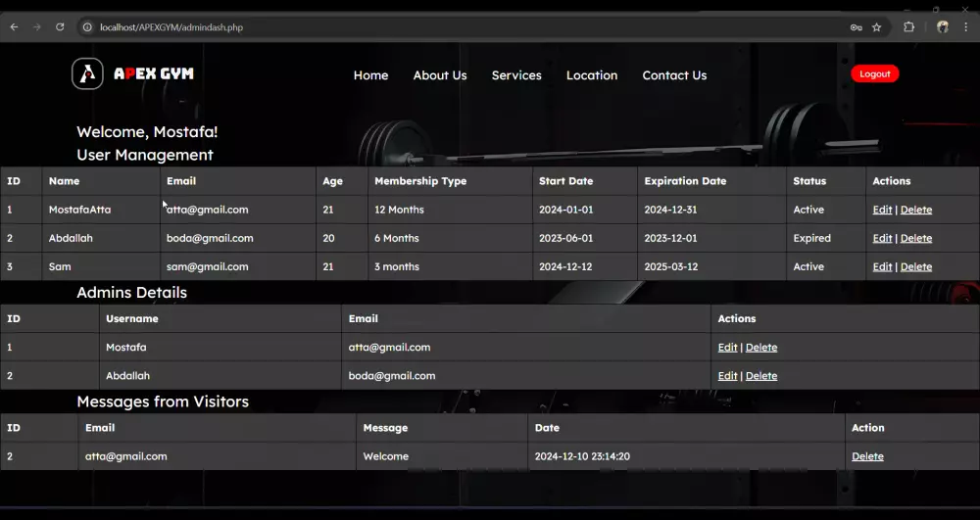This screenshot has height=520, width=980.
Task: Open Chrome three-dot menu
Action: tap(966, 27)
